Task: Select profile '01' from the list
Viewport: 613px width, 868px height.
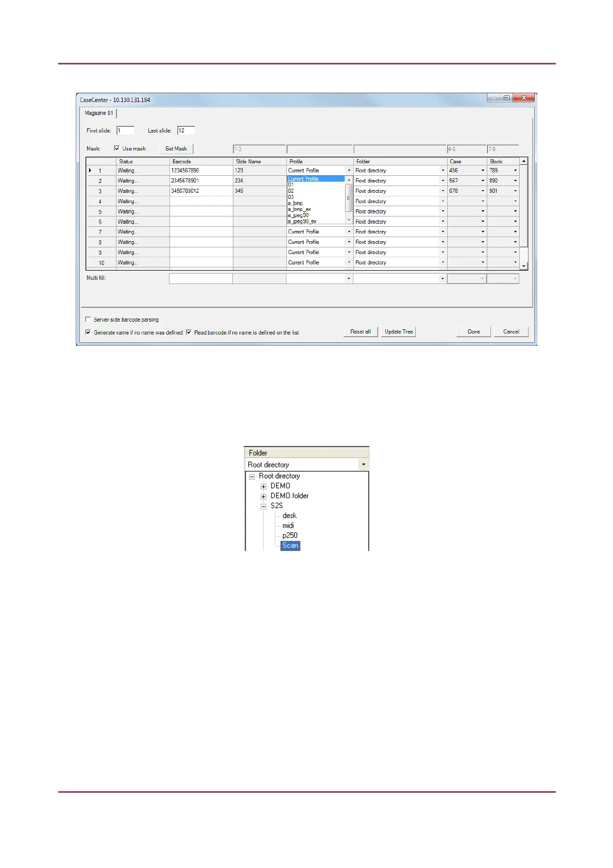Action: pyautogui.click(x=316, y=185)
